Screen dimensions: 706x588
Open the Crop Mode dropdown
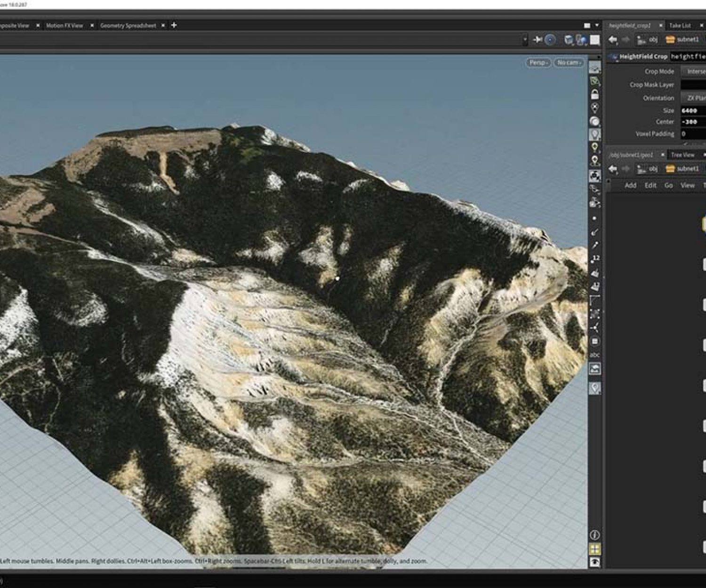[x=694, y=72]
